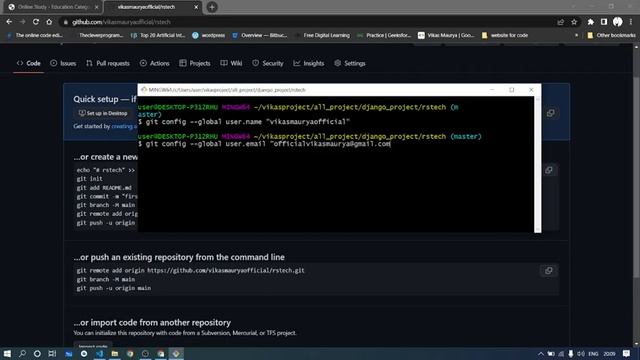The height and width of the screenshot is (360, 640).
Task: Open the Code repository tab
Action: point(29,63)
